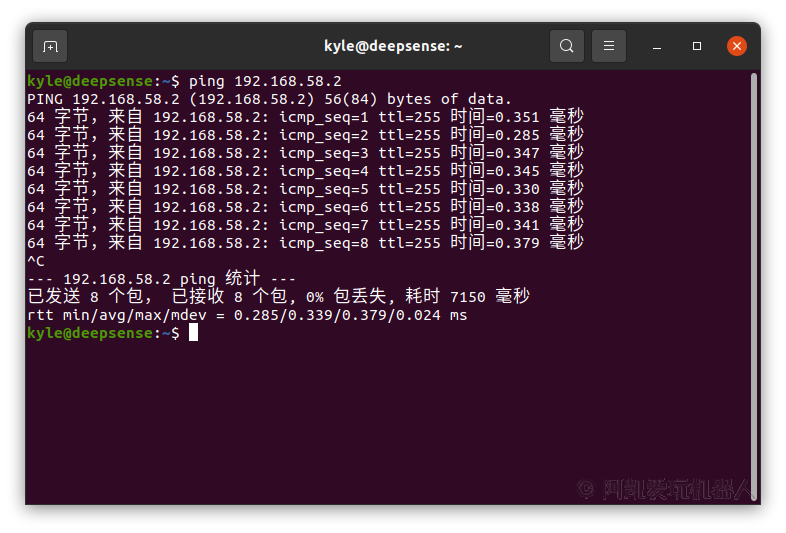Click the kyle@deepsense window title
The width and height of the screenshot is (786, 533).
(393, 46)
